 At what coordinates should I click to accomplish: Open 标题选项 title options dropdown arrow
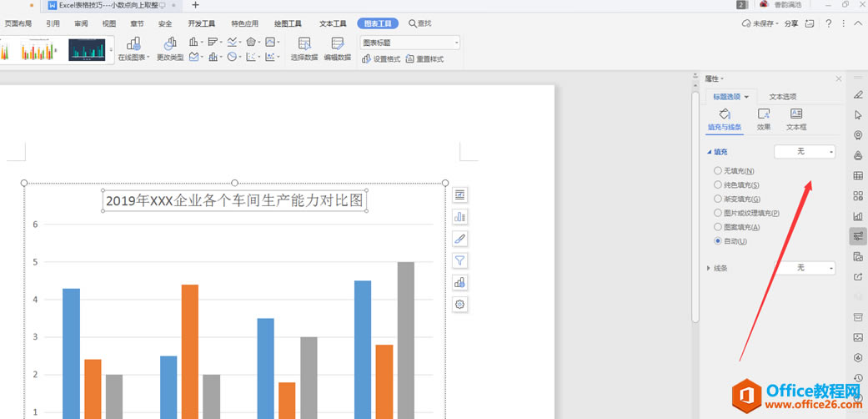tap(746, 97)
